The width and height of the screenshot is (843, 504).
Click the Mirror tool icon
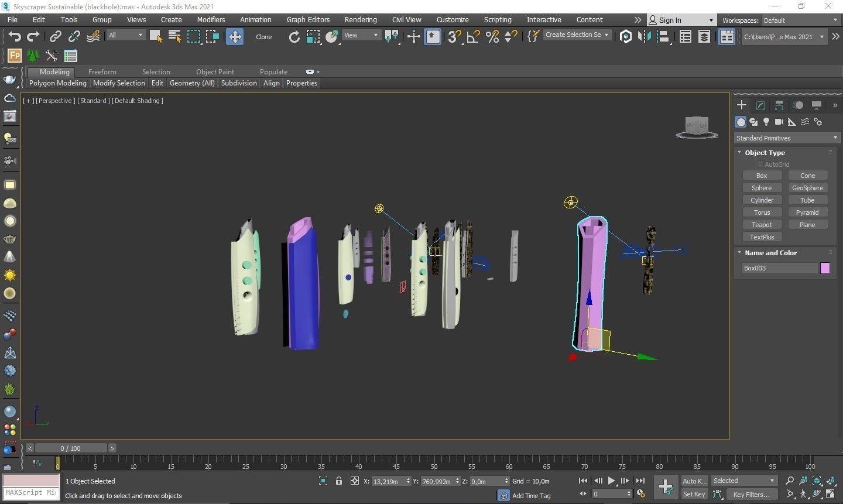click(x=644, y=37)
